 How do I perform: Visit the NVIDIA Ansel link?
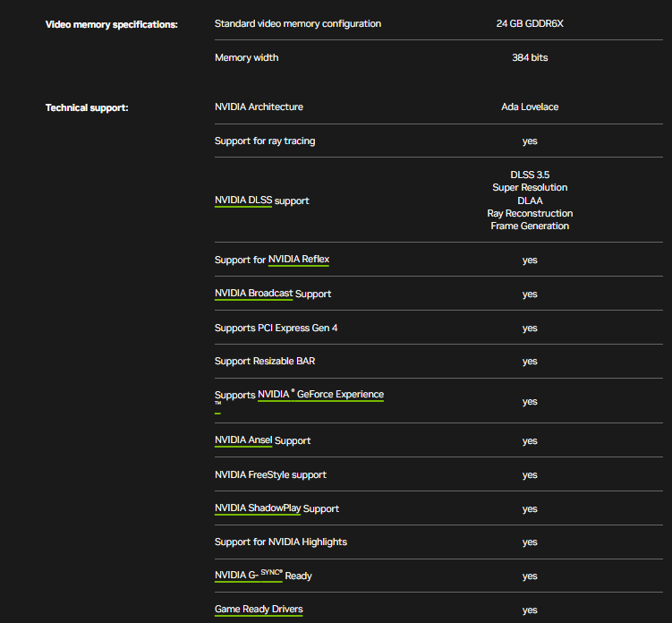tap(243, 440)
